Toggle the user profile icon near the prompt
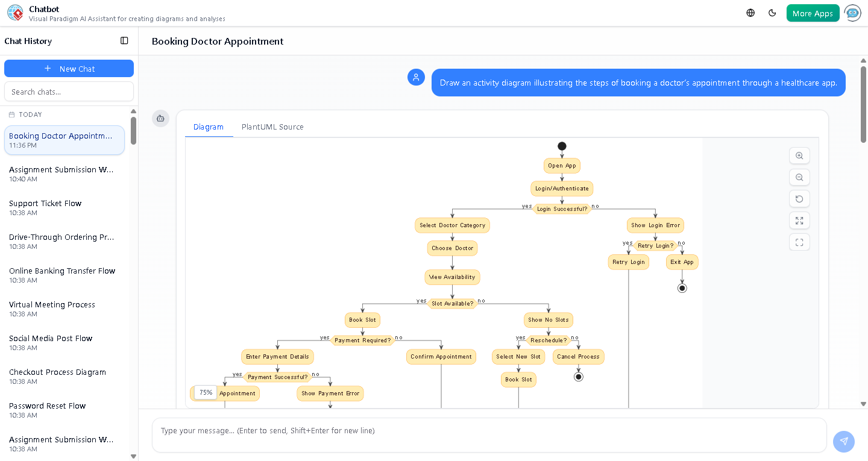The height and width of the screenshot is (461, 868). point(416,77)
